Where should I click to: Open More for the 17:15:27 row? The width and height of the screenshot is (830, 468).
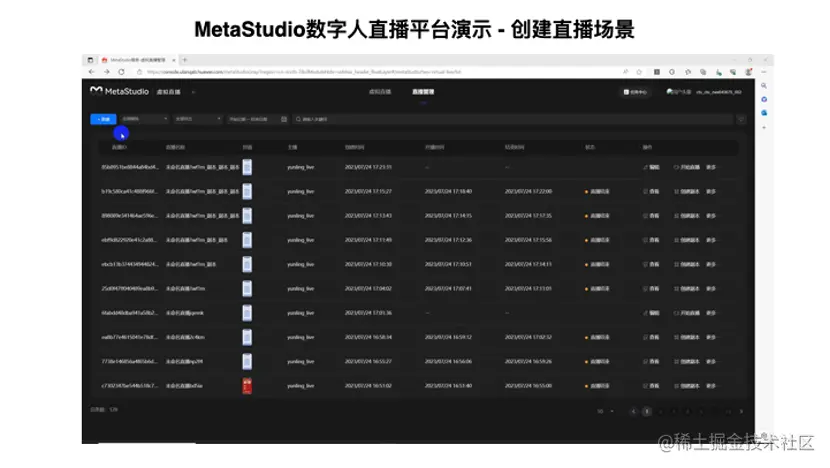click(x=711, y=192)
